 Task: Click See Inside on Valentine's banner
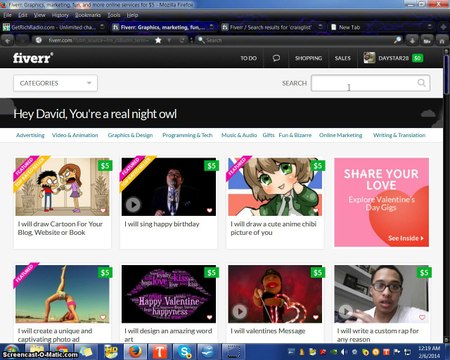pyautogui.click(x=406, y=238)
